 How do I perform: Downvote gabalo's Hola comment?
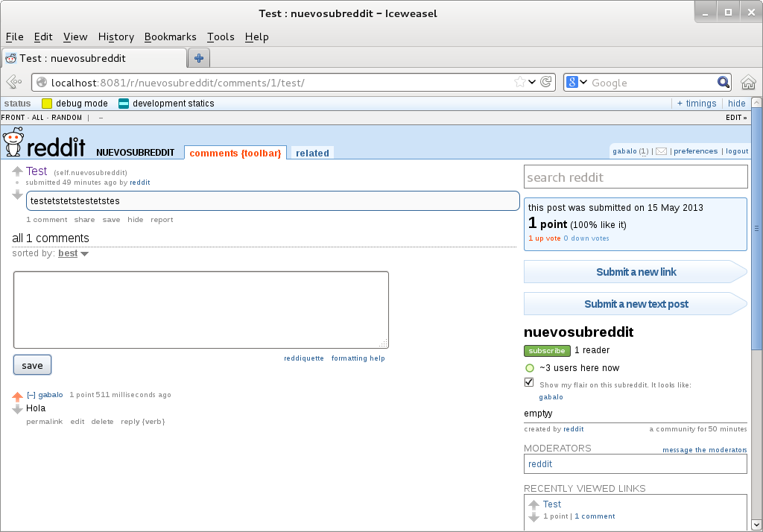(x=18, y=409)
